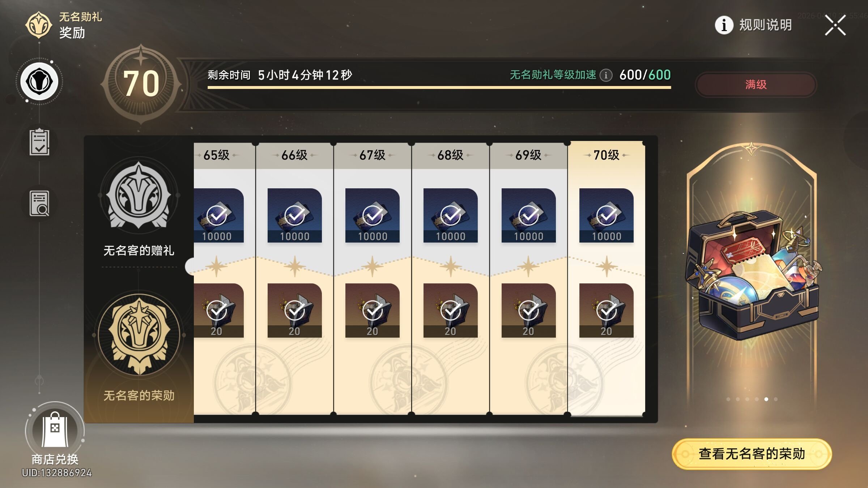Open the rewards tab icon in sidebar
Viewport: 868px width, 488px height.
pyautogui.click(x=39, y=82)
